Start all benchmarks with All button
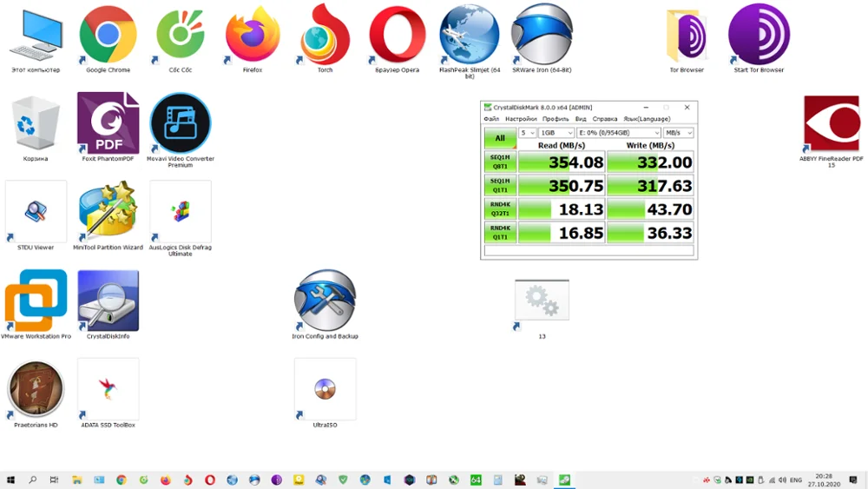Screen dimensions: 868x489 tap(500, 138)
